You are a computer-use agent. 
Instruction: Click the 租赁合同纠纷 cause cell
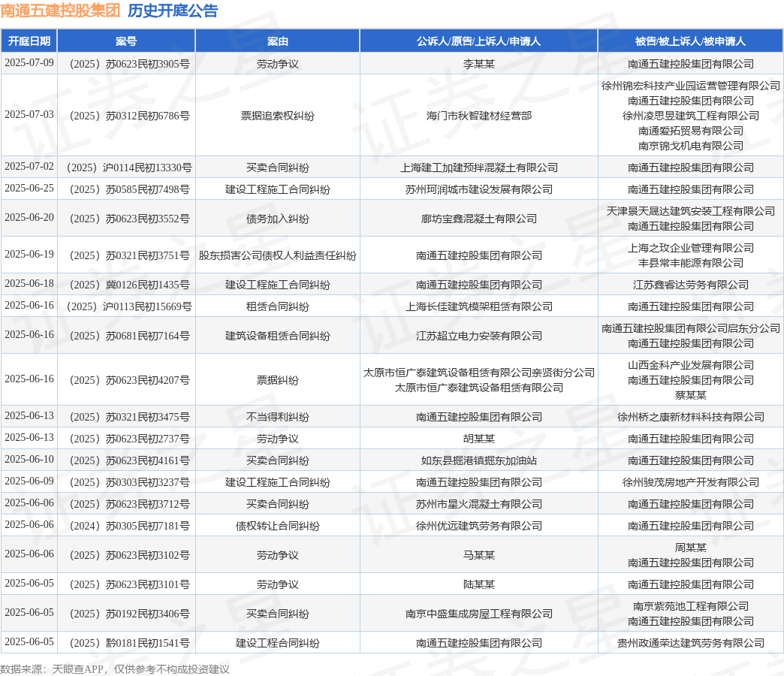[278, 306]
